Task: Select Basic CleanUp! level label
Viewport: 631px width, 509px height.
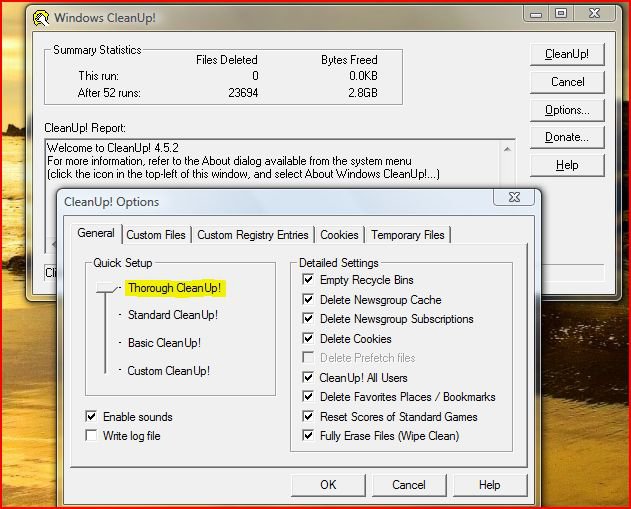Action: (x=164, y=343)
